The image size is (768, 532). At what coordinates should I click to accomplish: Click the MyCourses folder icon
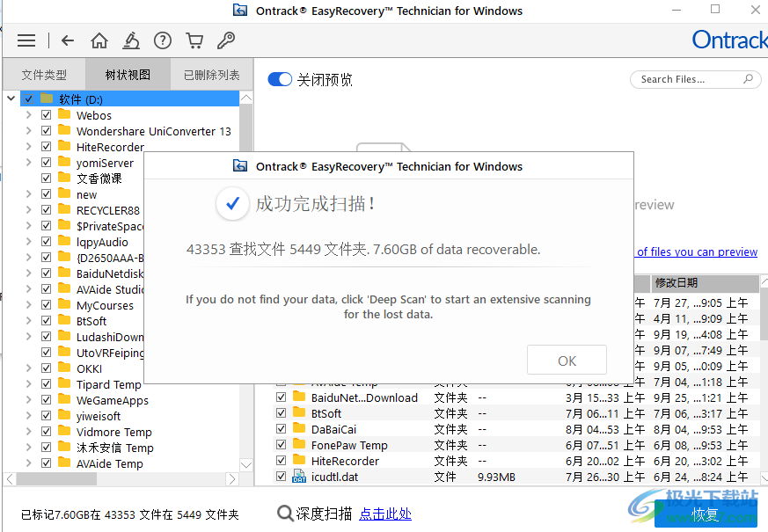point(64,304)
